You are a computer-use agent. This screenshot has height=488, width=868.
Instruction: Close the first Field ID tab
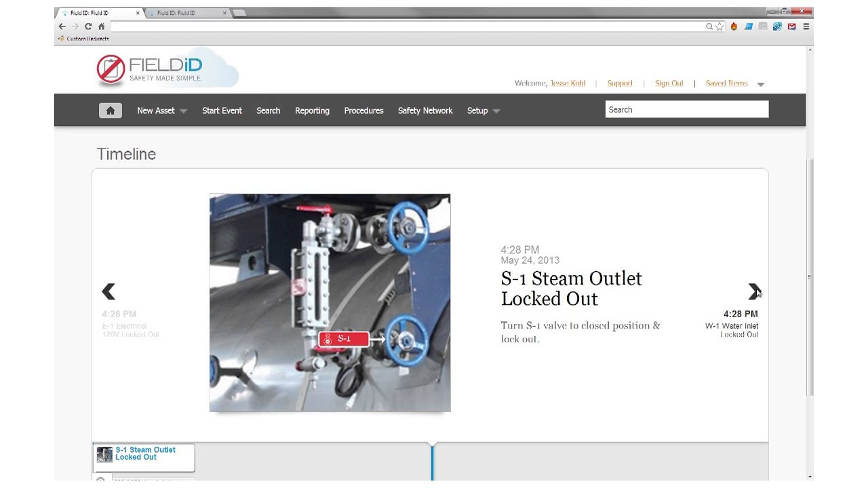[x=138, y=13]
